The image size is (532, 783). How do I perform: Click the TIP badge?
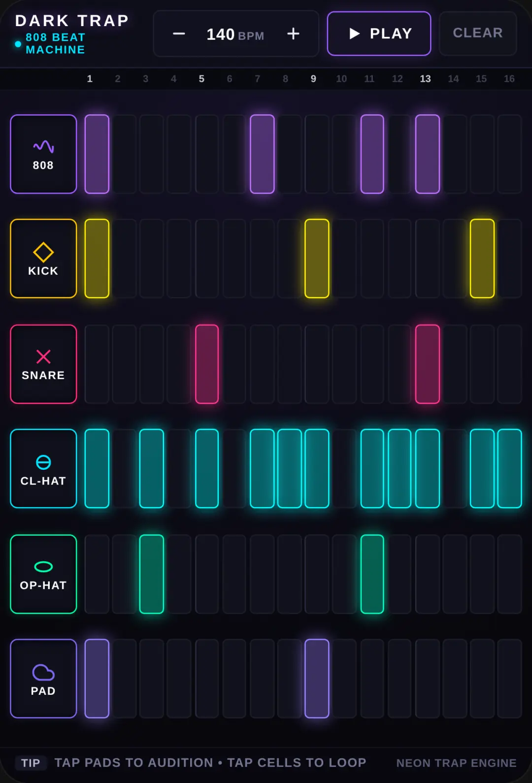31,763
